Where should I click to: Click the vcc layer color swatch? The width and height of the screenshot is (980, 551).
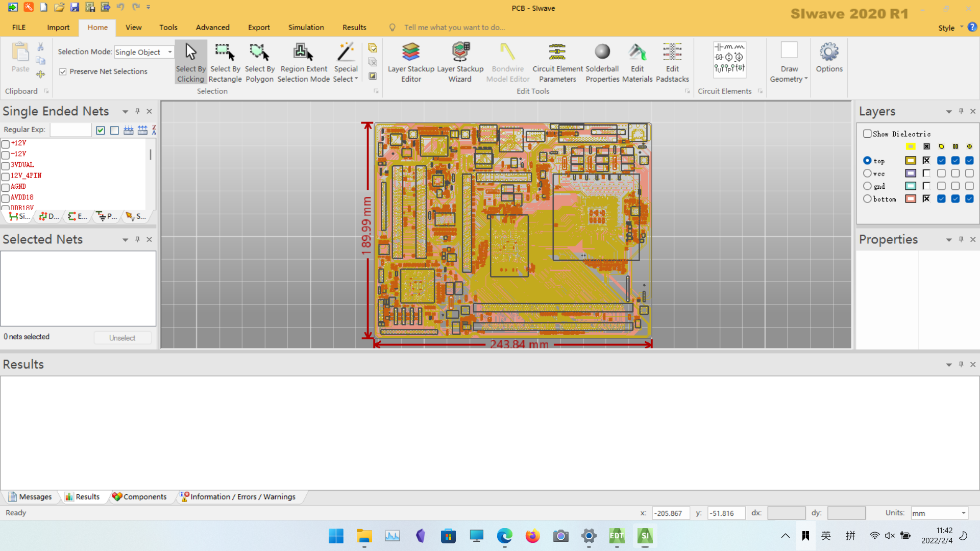(911, 173)
